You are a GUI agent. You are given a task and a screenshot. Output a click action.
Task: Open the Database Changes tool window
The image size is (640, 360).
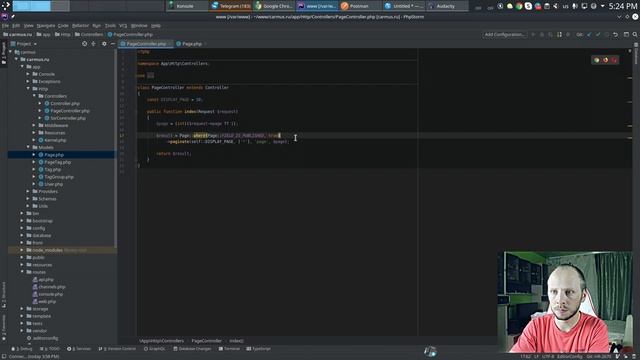(192, 349)
